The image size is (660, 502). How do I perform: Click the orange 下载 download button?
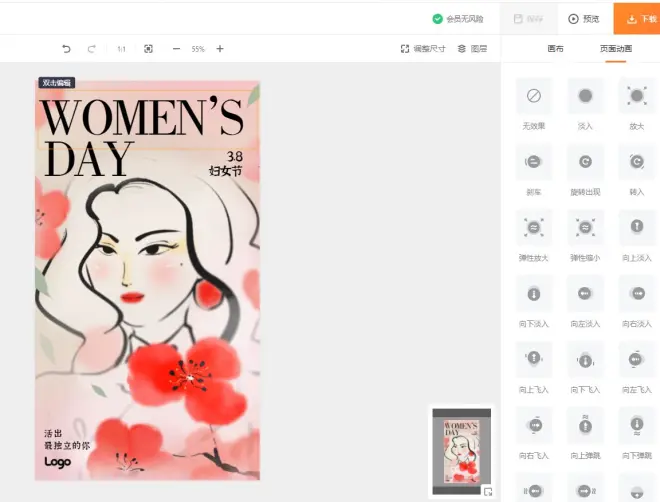[x=637, y=18]
